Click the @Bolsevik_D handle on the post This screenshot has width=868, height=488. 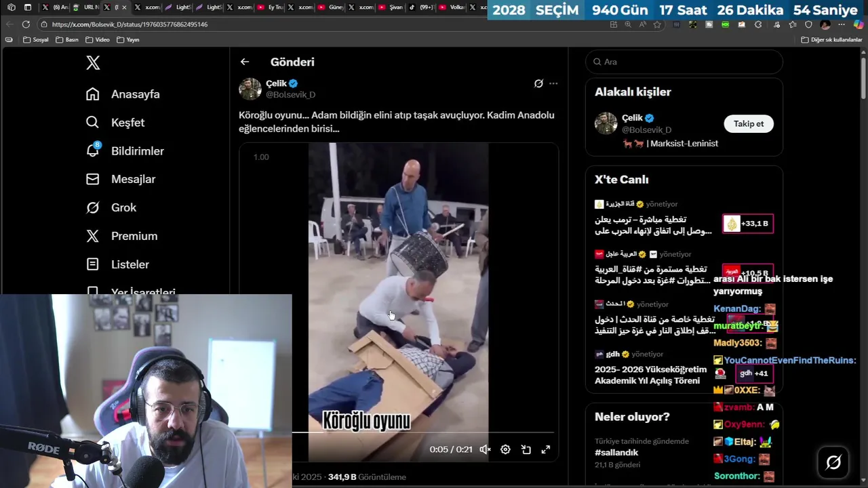290,95
